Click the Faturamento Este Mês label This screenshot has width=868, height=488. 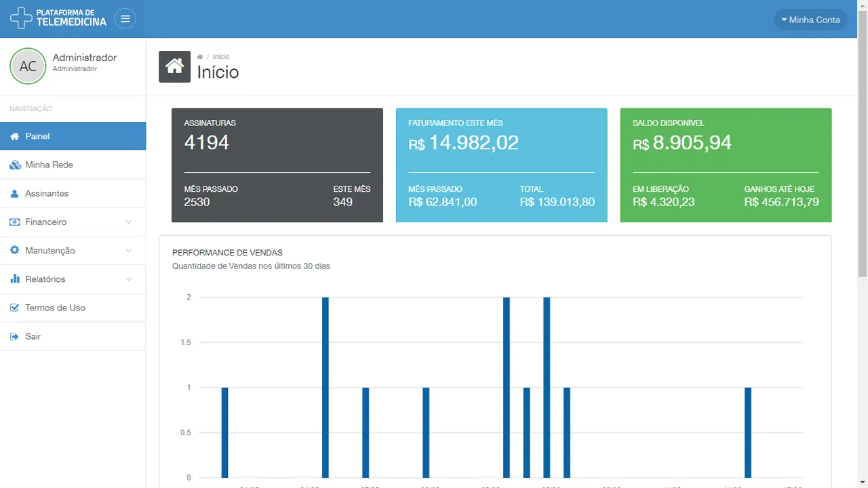pos(456,123)
